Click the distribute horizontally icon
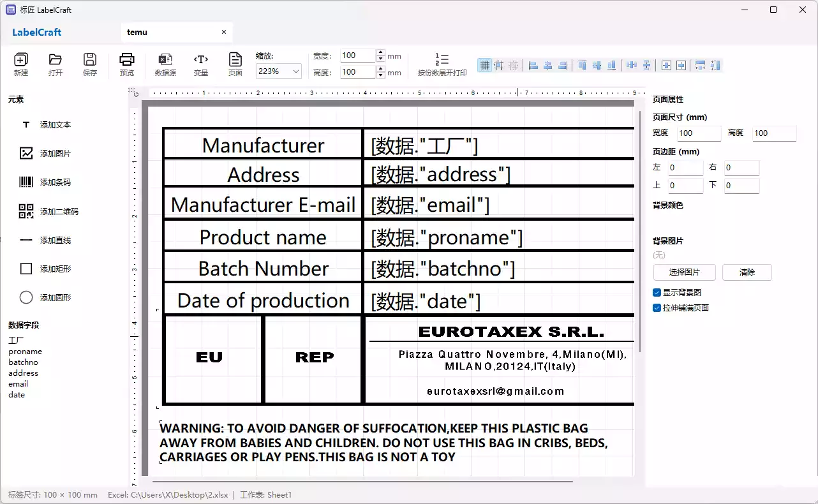This screenshot has height=504, width=818. (x=632, y=65)
